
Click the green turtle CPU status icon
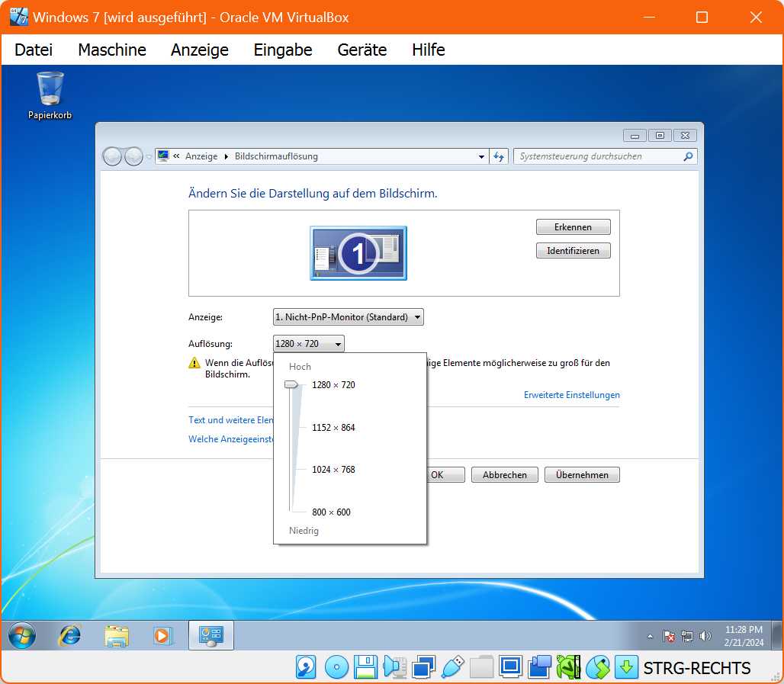(x=568, y=667)
